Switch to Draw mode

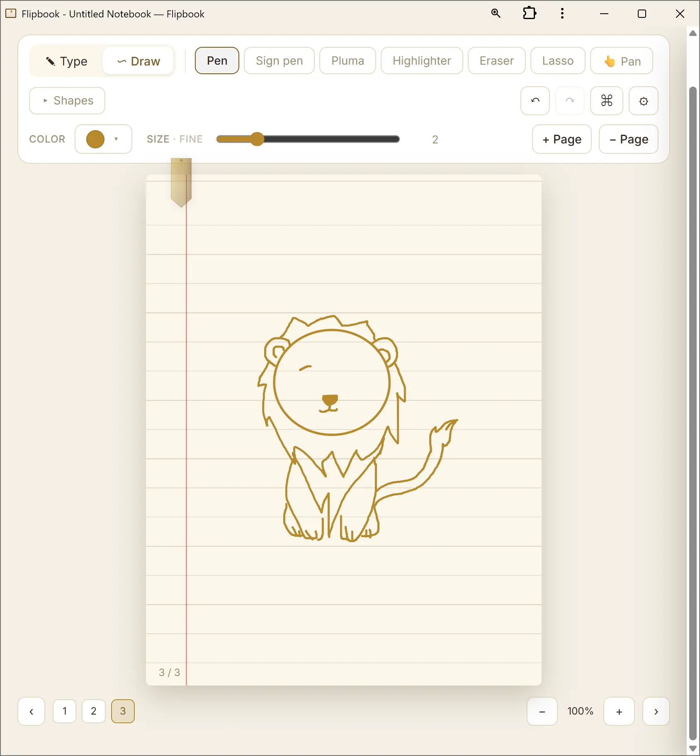[139, 61]
